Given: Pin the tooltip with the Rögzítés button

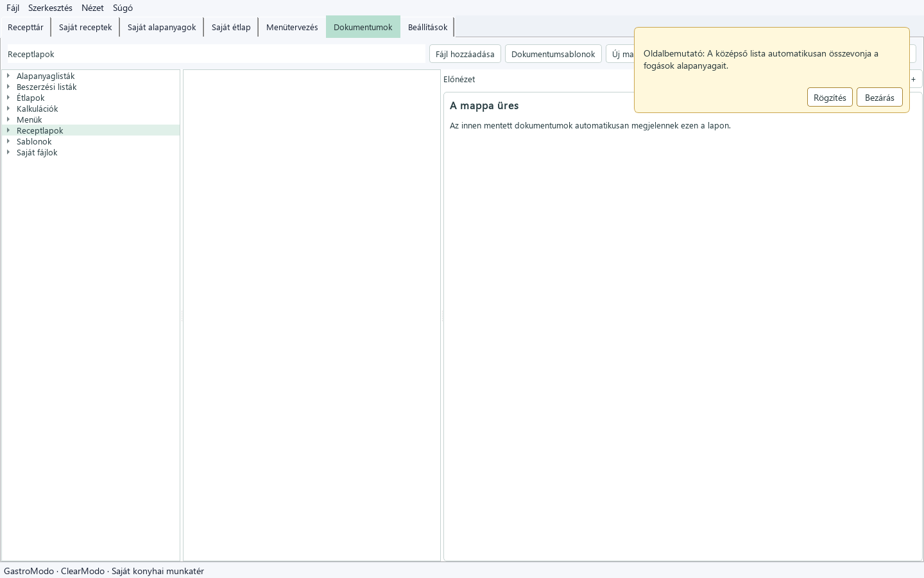Looking at the screenshot, I should click(x=830, y=98).
